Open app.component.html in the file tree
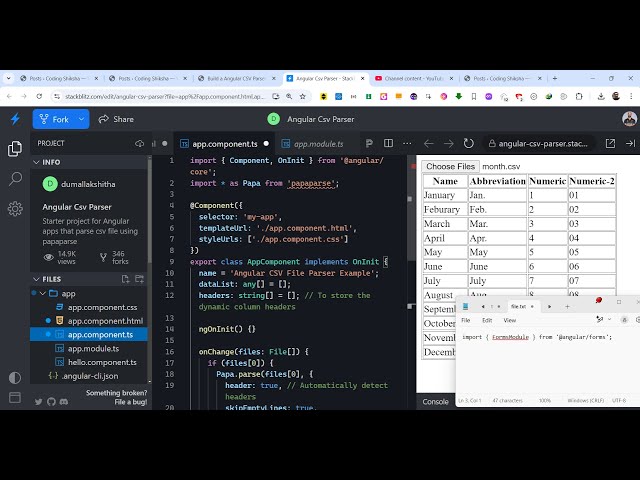 pos(105,321)
